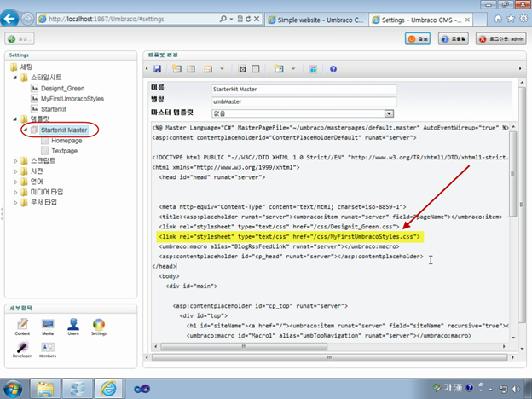Open the Media section
This screenshot has width=532, height=399.
coord(48,327)
